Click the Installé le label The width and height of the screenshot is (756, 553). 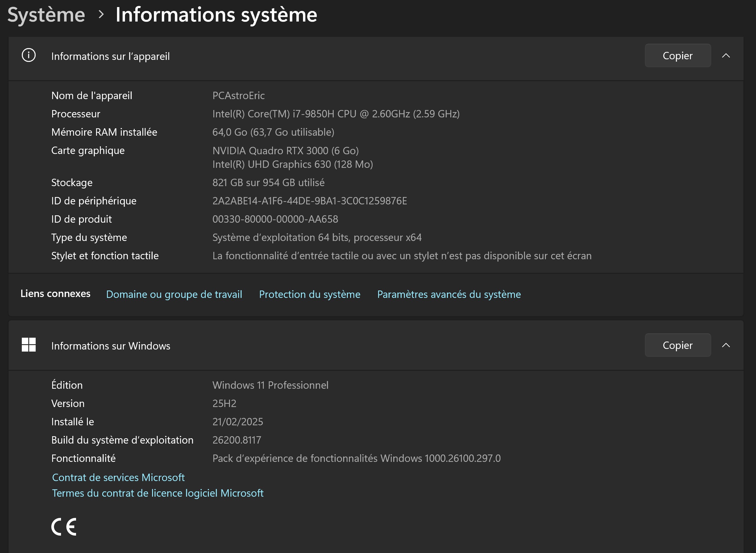[x=73, y=422]
